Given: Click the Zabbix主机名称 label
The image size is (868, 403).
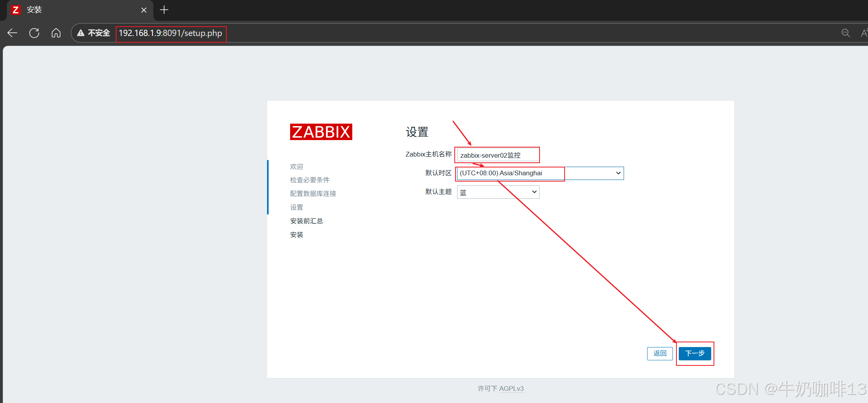Looking at the screenshot, I should 429,154.
